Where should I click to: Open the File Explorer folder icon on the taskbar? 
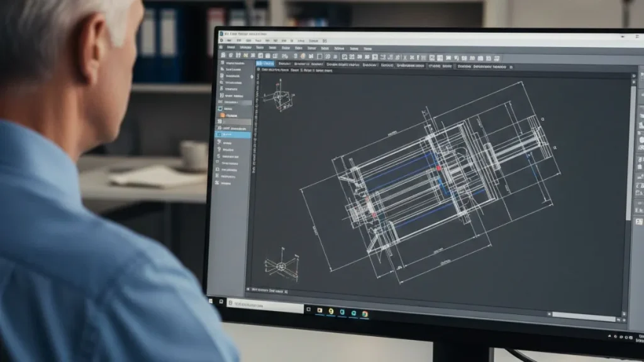coord(319,310)
